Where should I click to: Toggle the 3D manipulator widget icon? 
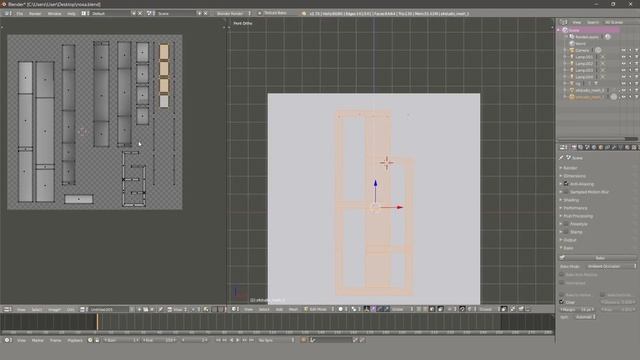(x=367, y=309)
